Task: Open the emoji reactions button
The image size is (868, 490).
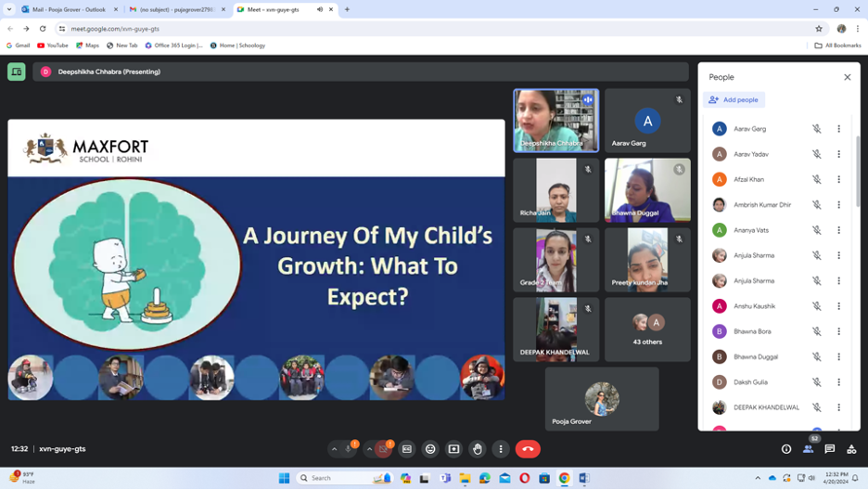Action: point(430,449)
